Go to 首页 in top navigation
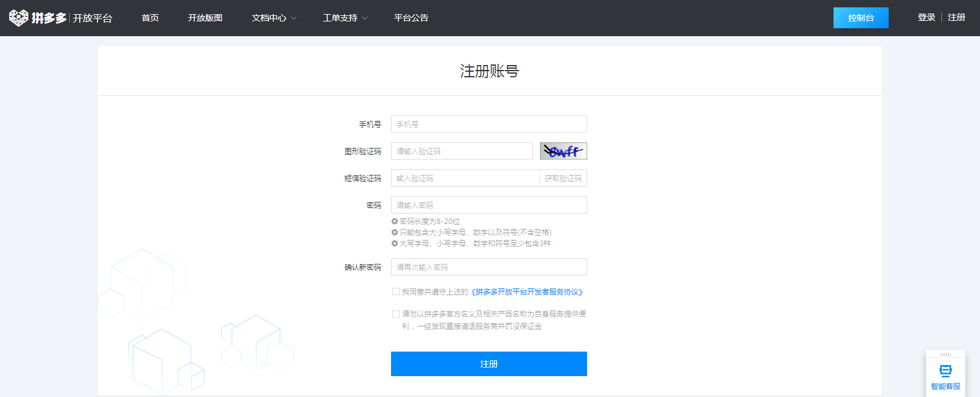The height and width of the screenshot is (397, 980). click(150, 18)
